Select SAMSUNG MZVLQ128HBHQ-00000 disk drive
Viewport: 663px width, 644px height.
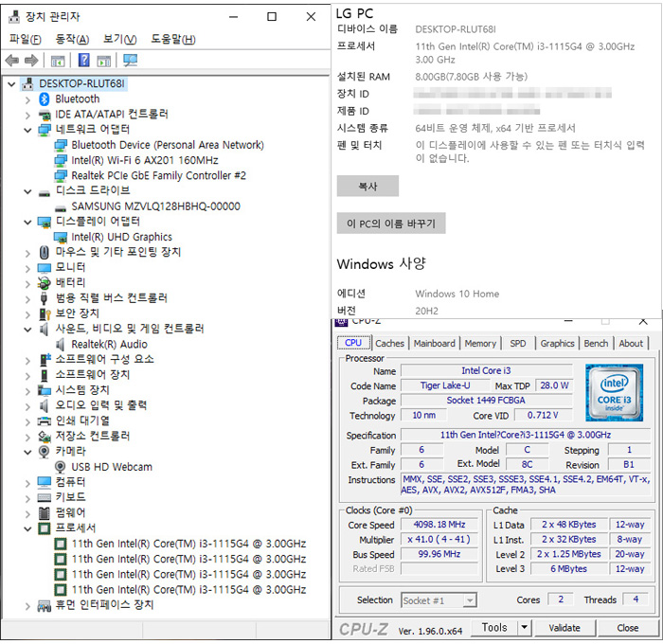pyautogui.click(x=155, y=206)
